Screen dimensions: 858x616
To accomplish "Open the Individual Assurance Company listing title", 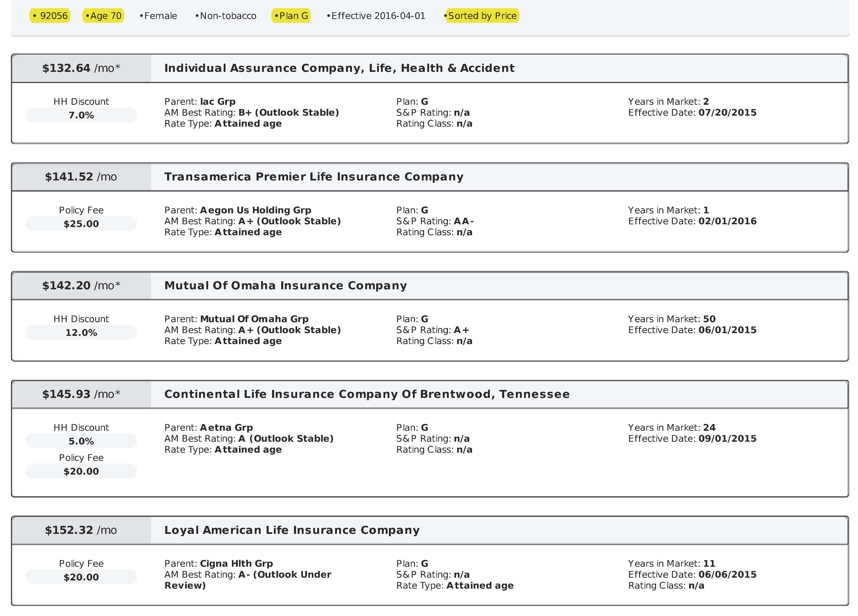I will click(x=339, y=68).
